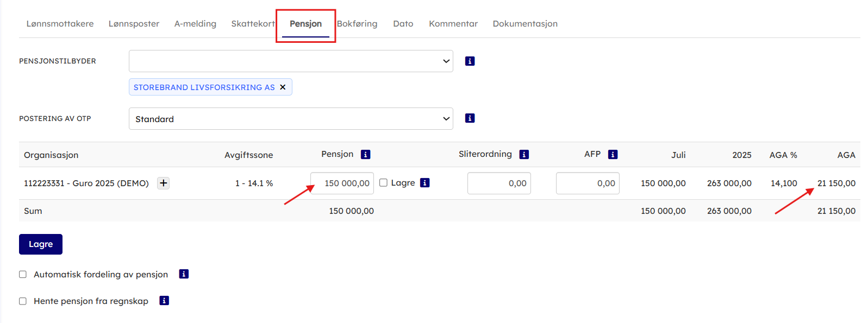The height and width of the screenshot is (323, 868).
Task: Check Hente pensjon fra regnskap
Action: 23,301
